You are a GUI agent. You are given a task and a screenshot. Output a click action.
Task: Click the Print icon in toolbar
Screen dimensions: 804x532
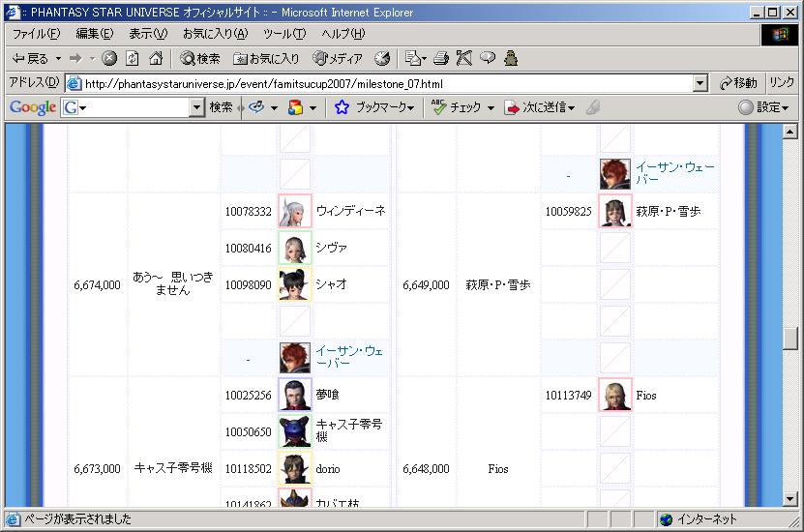[441, 59]
